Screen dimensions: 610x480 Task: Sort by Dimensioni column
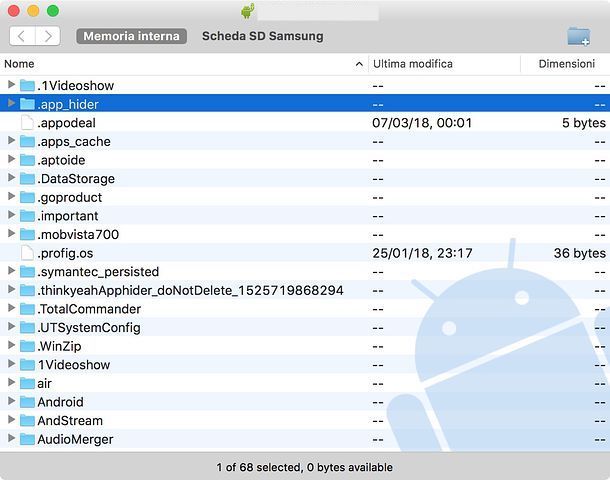[x=566, y=64]
